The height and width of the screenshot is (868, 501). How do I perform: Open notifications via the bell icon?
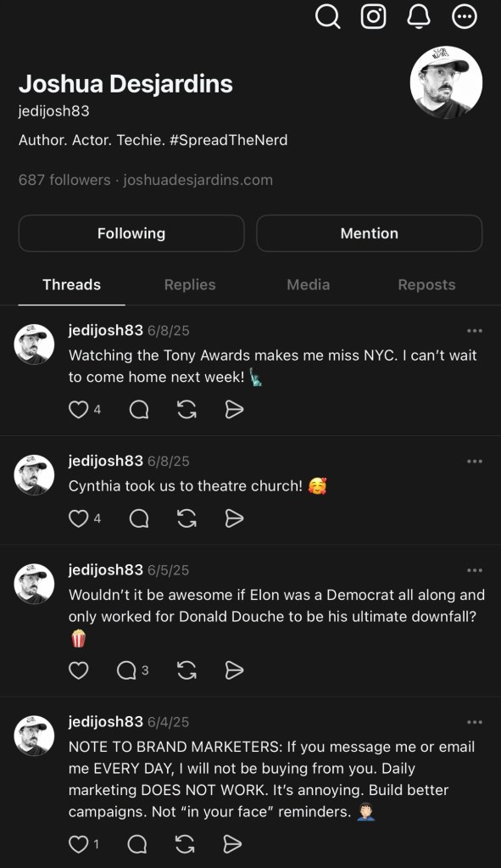pos(419,15)
